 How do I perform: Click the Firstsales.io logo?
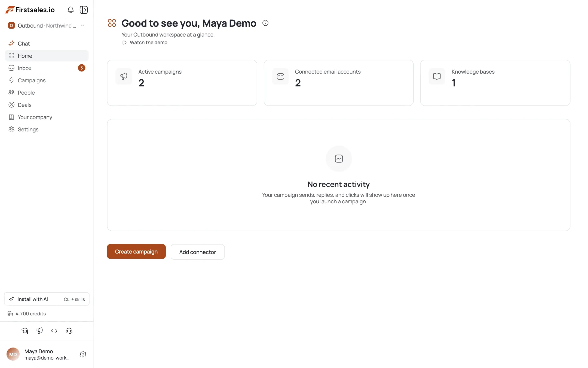click(30, 10)
